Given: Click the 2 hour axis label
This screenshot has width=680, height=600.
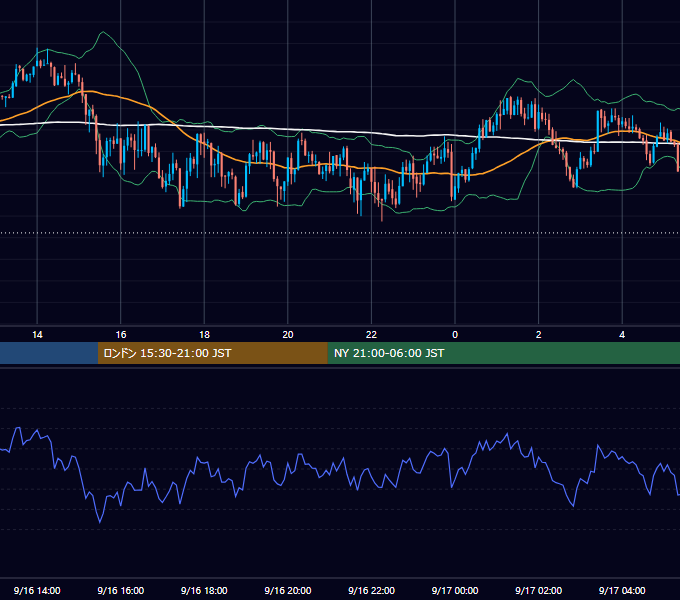Looking at the screenshot, I should click(x=538, y=335).
